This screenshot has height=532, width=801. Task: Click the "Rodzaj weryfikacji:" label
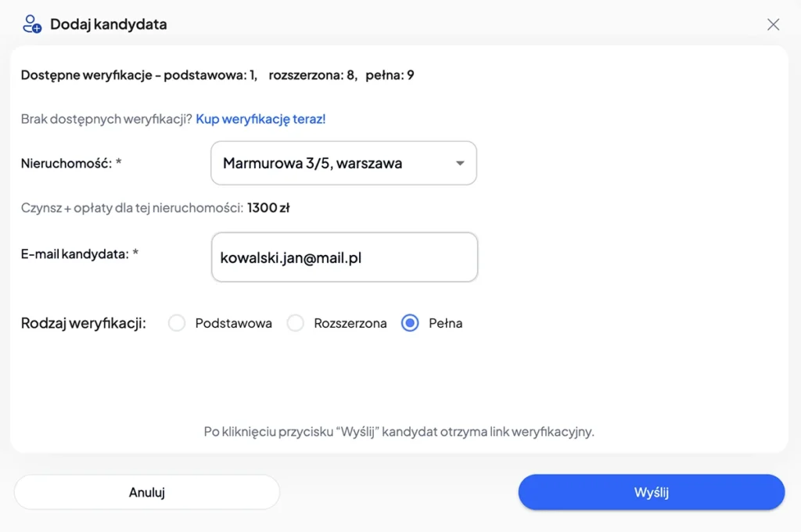click(x=84, y=323)
